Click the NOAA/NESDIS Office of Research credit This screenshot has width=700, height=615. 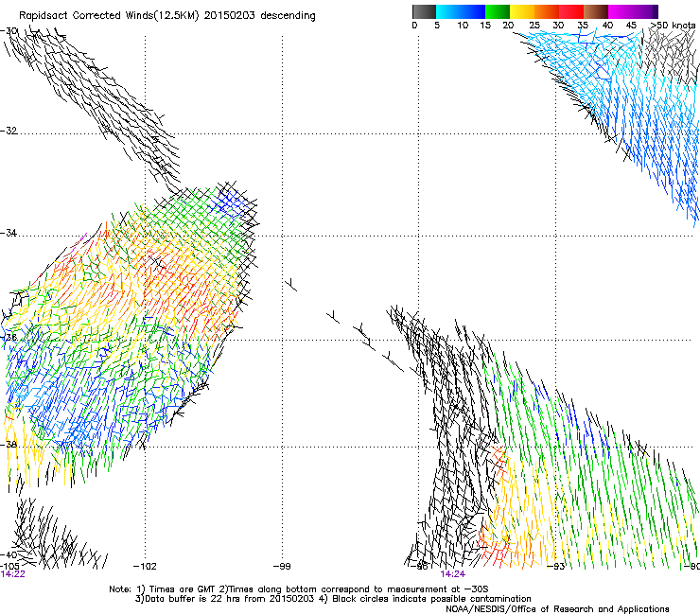pos(557,609)
